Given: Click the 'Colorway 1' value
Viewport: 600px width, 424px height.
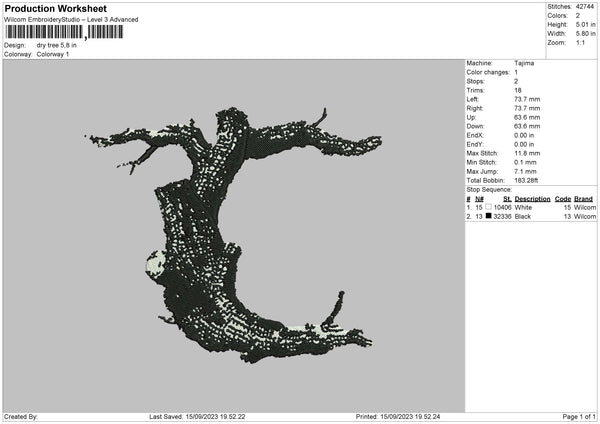Looking at the screenshot, I should coord(53,54).
